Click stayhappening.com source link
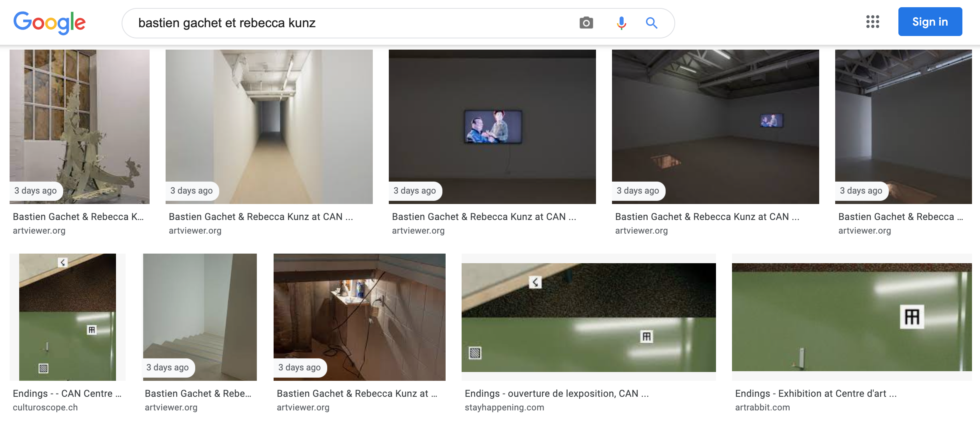Image resolution: width=980 pixels, height=424 pixels. (x=504, y=408)
